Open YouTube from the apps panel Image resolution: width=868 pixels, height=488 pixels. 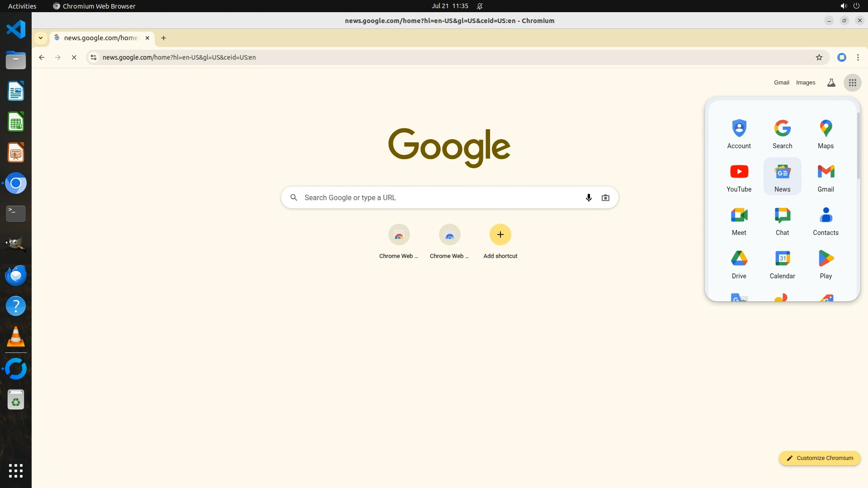click(739, 177)
